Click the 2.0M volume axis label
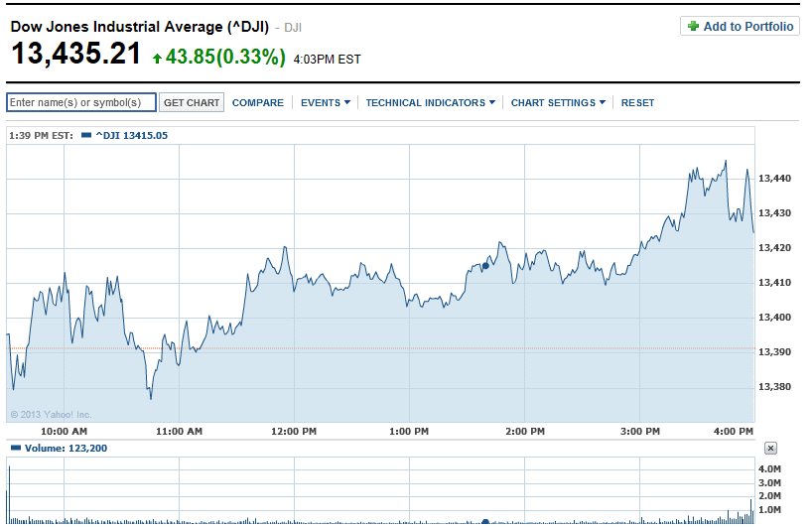The image size is (812, 527). coord(769,495)
